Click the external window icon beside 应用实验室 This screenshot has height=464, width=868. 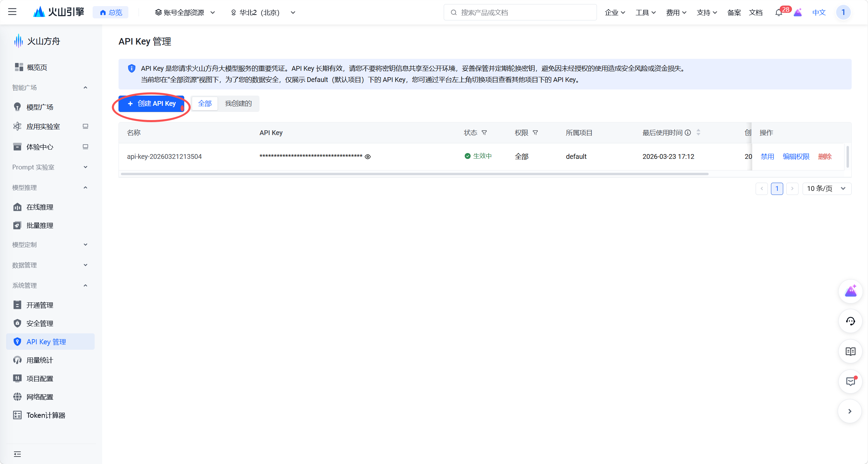[x=85, y=127]
